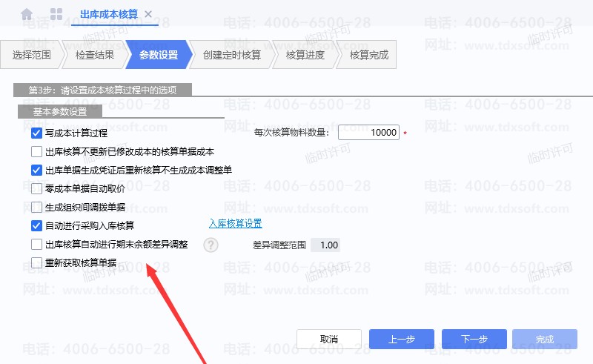This screenshot has width=593, height=364.
Task: Click the 取消 button
Action: [329, 339]
